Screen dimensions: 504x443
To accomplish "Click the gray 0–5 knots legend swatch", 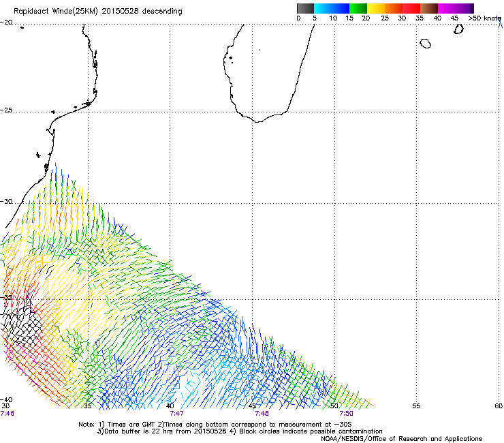I will 305,8.
